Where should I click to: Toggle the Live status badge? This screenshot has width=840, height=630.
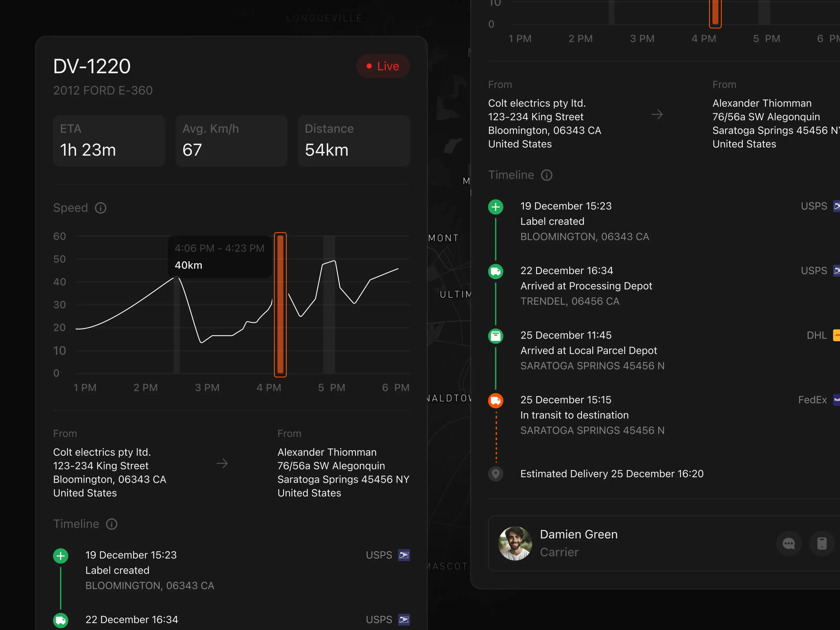tap(383, 66)
